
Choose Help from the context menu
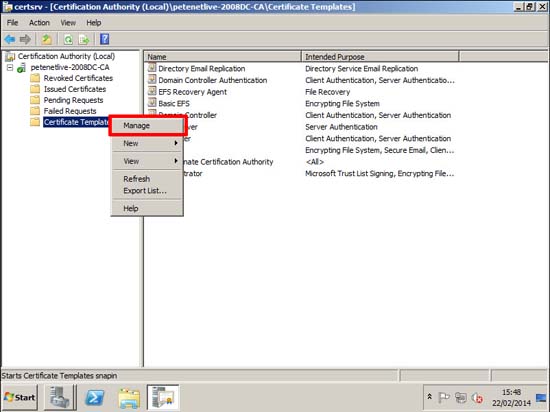(147, 208)
